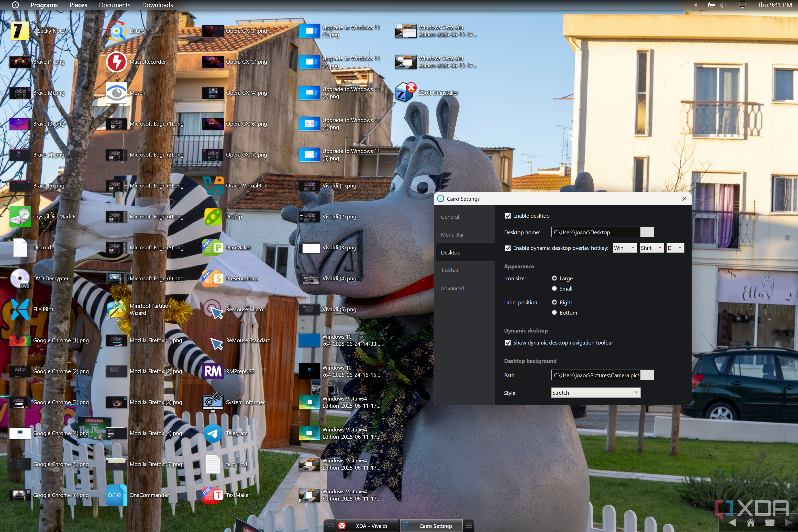Image resolution: width=798 pixels, height=532 pixels.
Task: Uncheck the Enable desktop checkbox
Action: pos(508,216)
